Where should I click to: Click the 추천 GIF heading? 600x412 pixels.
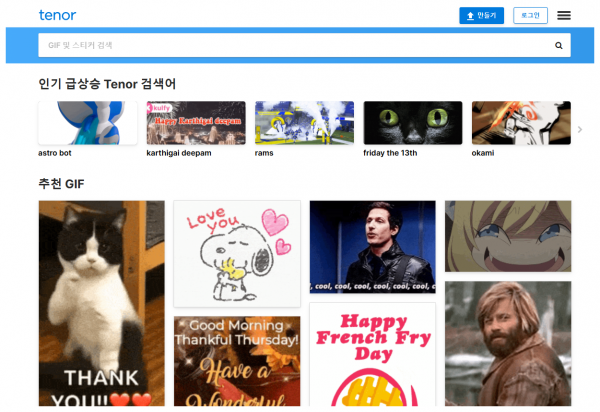tap(61, 184)
